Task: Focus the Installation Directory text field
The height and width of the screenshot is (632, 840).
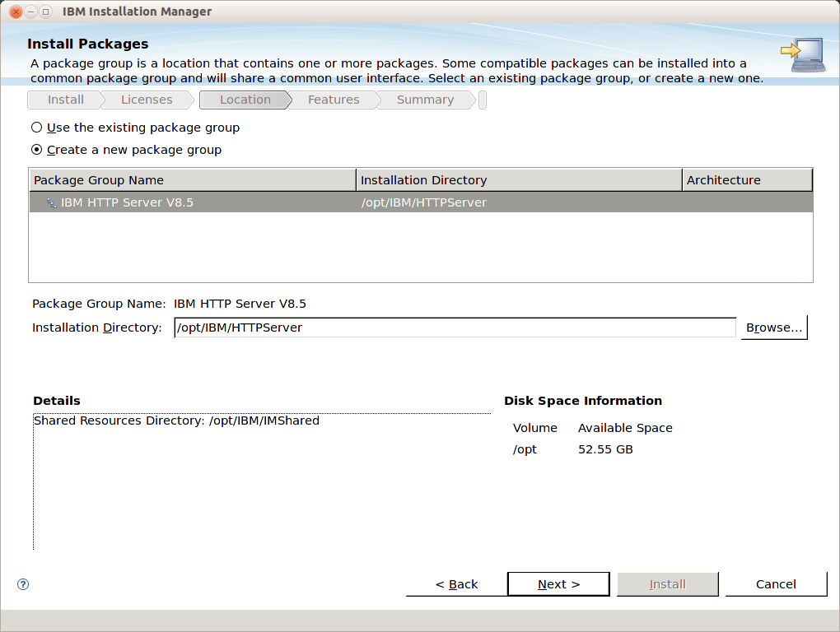Action: click(455, 328)
